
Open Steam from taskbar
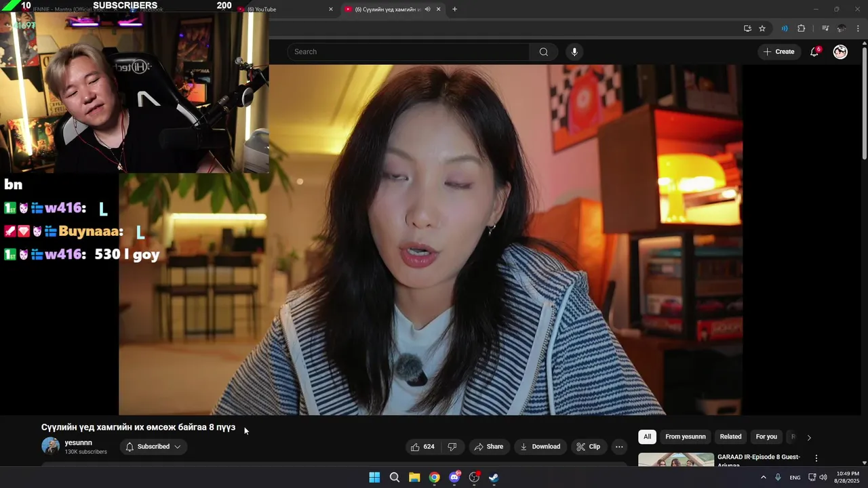(494, 478)
